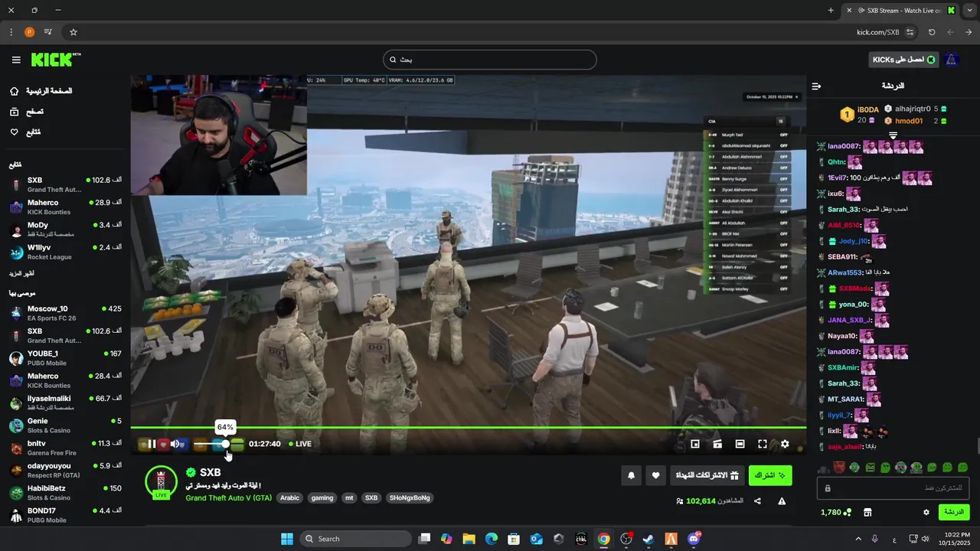Adjust the volume slider handle
Image resolution: width=980 pixels, height=551 pixels.
click(225, 444)
